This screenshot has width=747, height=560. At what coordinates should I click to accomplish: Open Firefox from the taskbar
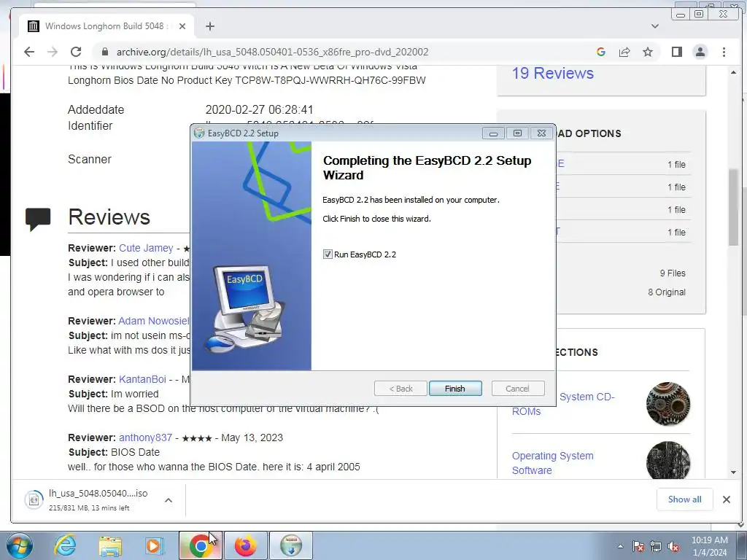pos(246,545)
